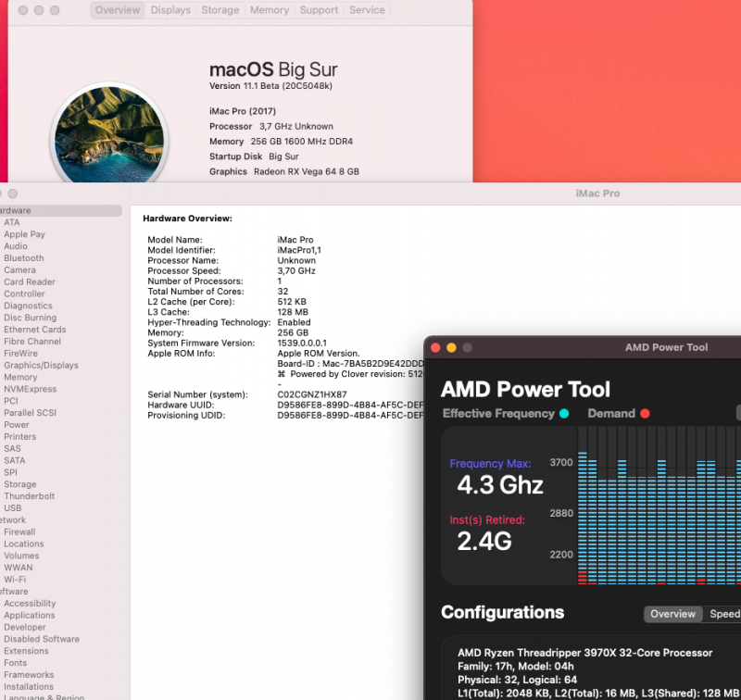Select NVMExpress in the sidebar

(31, 389)
